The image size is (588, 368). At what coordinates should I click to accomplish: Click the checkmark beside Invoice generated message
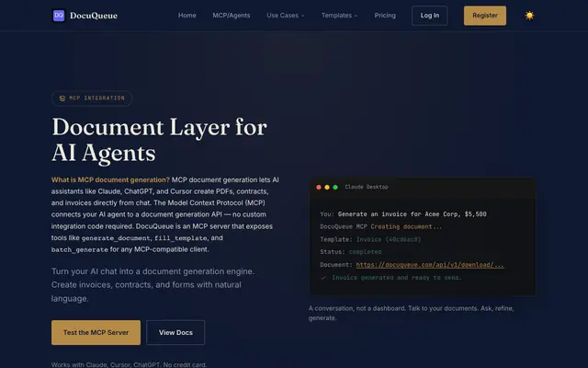tap(323, 278)
